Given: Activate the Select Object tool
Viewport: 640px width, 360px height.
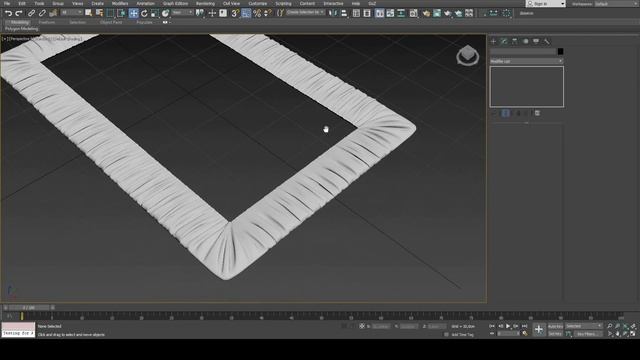Looking at the screenshot, I should tap(89, 13).
